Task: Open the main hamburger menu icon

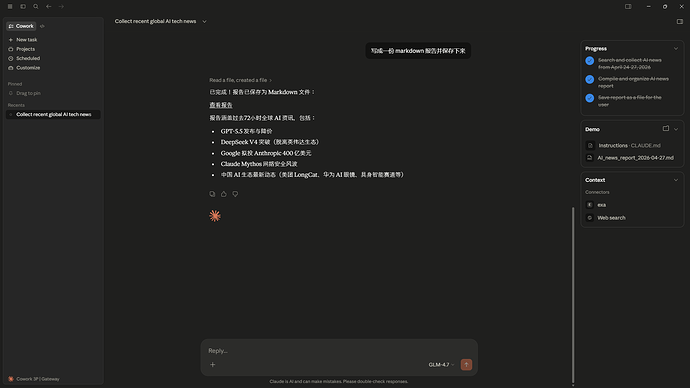Action: click(x=10, y=7)
